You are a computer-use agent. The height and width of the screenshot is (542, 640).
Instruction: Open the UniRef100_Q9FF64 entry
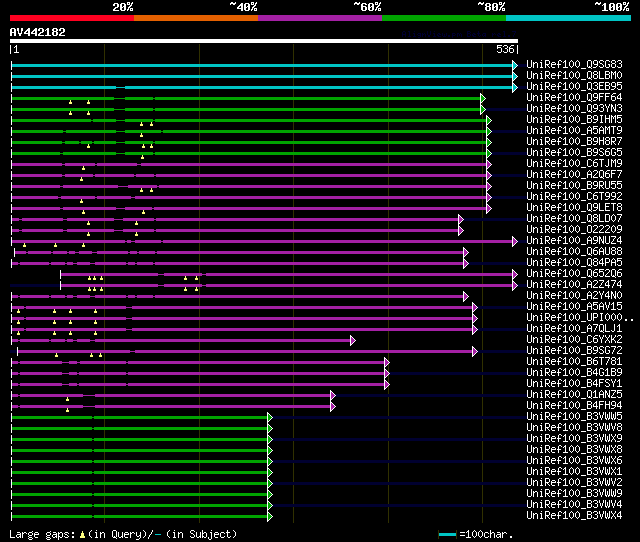click(x=574, y=98)
